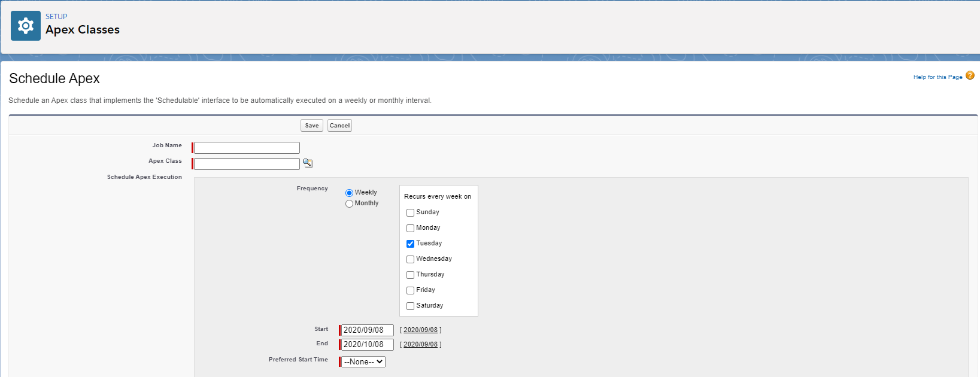Click the 'Recurs every week on' label
Image resolution: width=980 pixels, height=377 pixels.
(x=438, y=196)
